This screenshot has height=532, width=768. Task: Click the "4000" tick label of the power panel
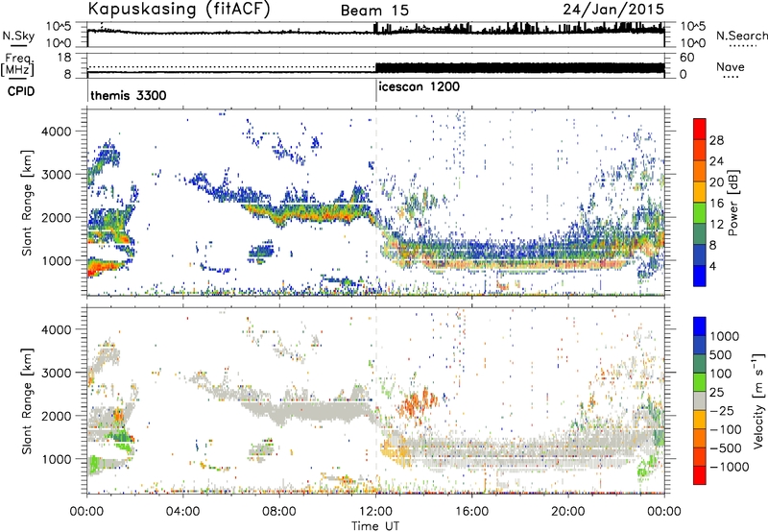click(57, 132)
